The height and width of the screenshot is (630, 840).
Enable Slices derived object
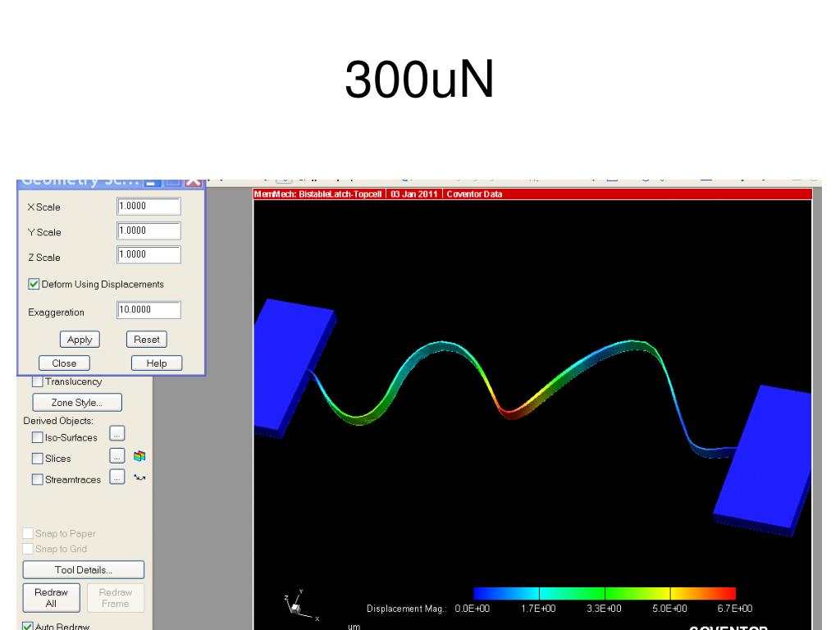pos(38,459)
